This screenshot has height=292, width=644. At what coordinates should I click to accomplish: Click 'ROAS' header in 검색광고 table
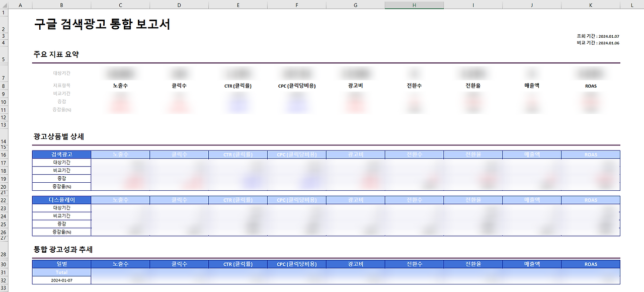pos(591,155)
